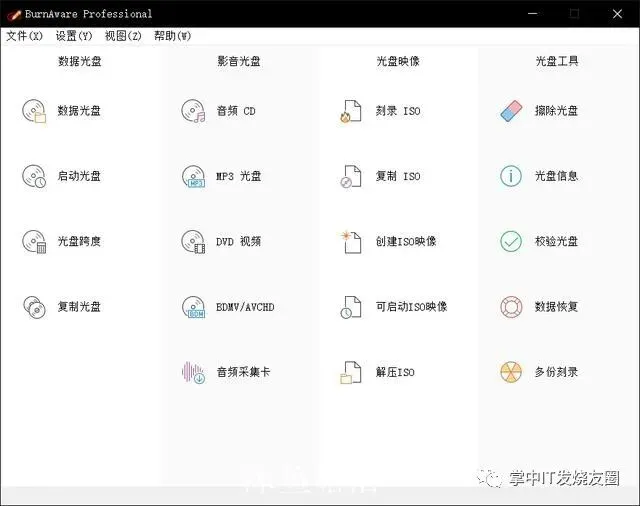
Task: Click the 擦除光盘 label
Action: click(x=557, y=111)
